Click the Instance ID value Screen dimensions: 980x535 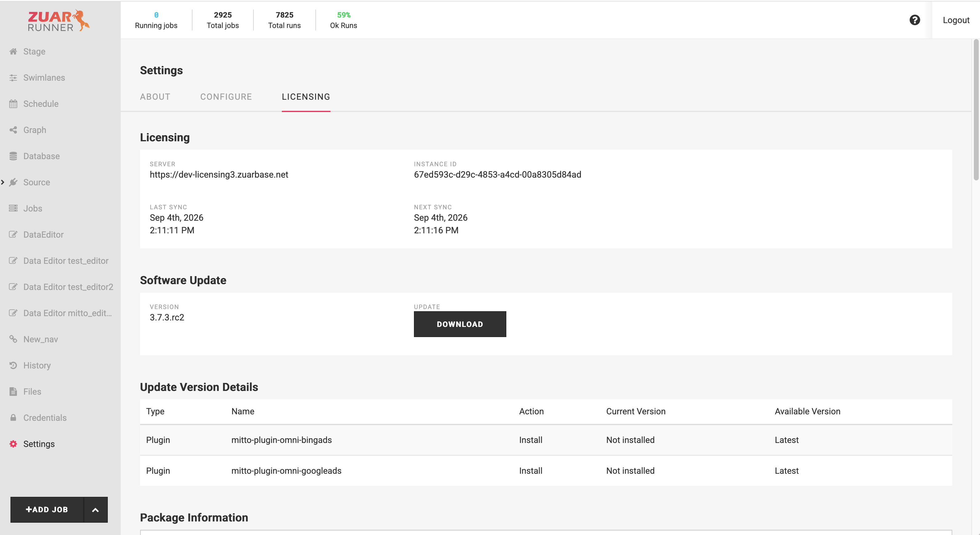click(497, 175)
